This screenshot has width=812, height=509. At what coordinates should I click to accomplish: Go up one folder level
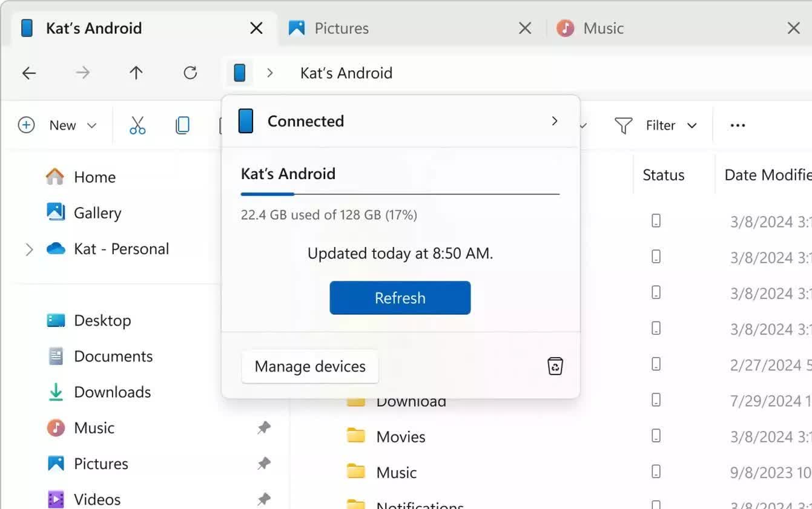(x=136, y=73)
